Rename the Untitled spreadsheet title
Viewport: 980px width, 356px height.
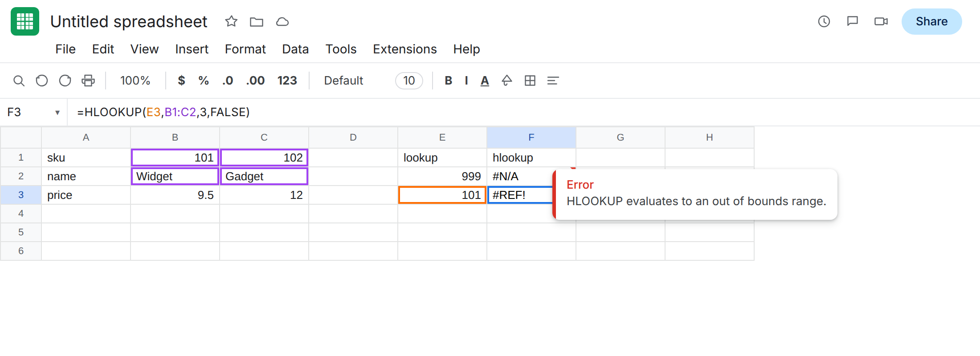(x=129, y=21)
